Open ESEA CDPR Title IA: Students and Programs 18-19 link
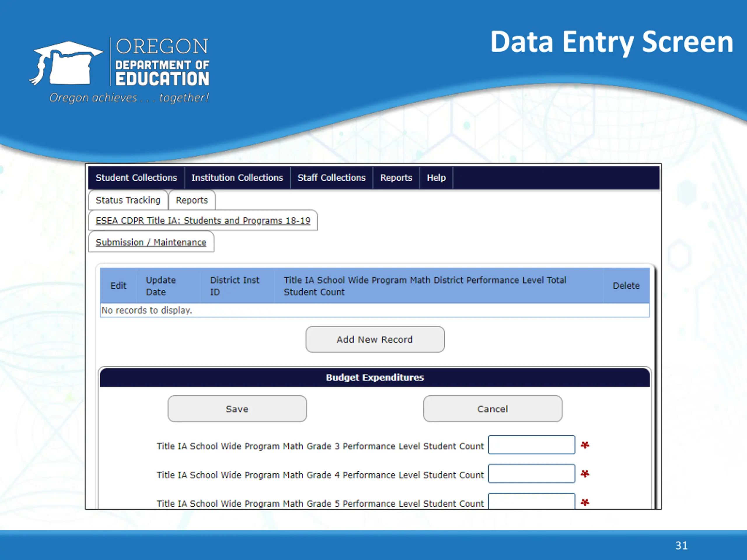Image resolution: width=747 pixels, height=560 pixels. [203, 221]
